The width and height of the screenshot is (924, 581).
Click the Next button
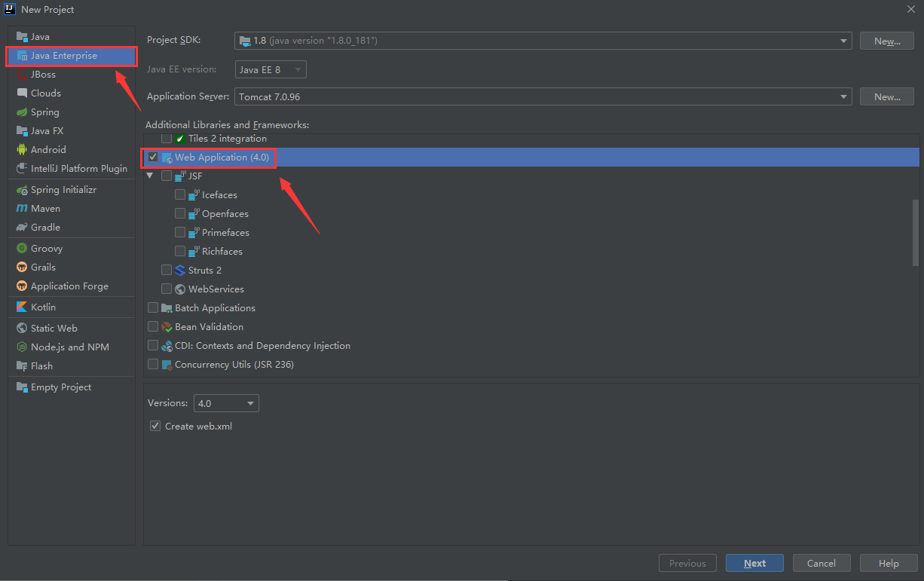(754, 563)
